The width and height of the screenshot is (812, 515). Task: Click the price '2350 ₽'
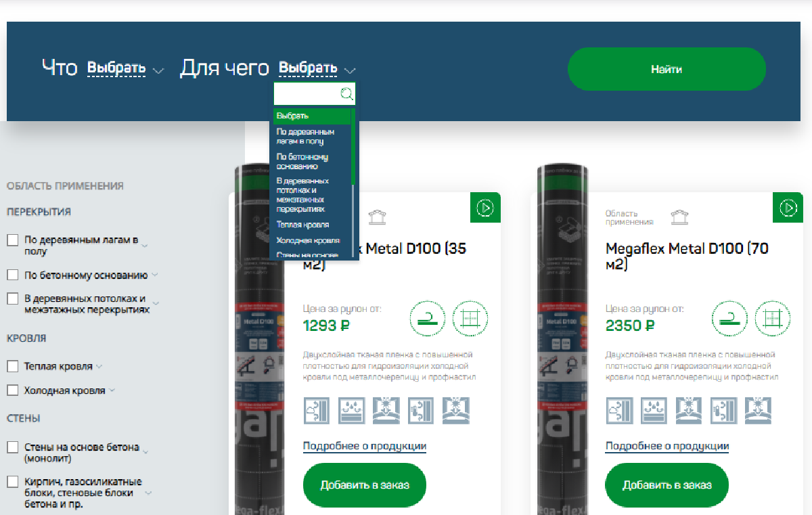pyautogui.click(x=630, y=326)
